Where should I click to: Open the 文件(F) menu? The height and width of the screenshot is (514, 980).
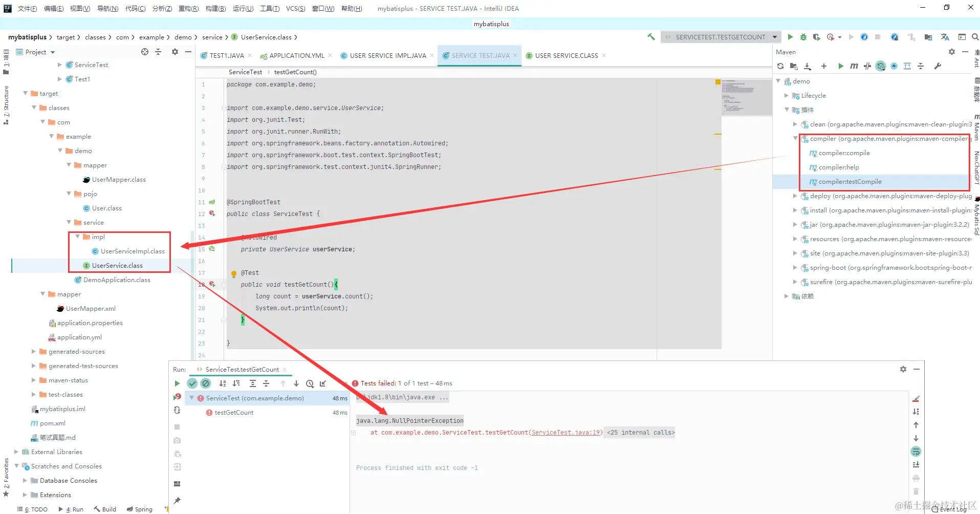pos(27,8)
